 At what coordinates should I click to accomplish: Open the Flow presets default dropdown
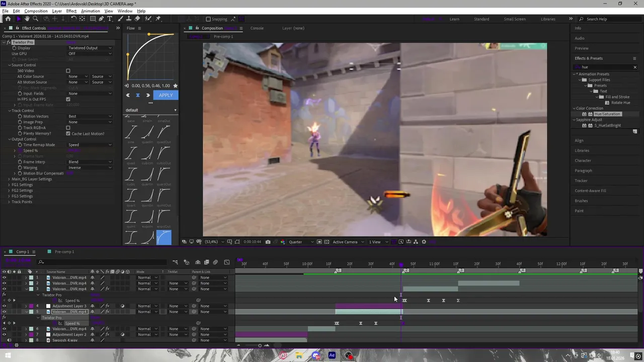pyautogui.click(x=151, y=110)
